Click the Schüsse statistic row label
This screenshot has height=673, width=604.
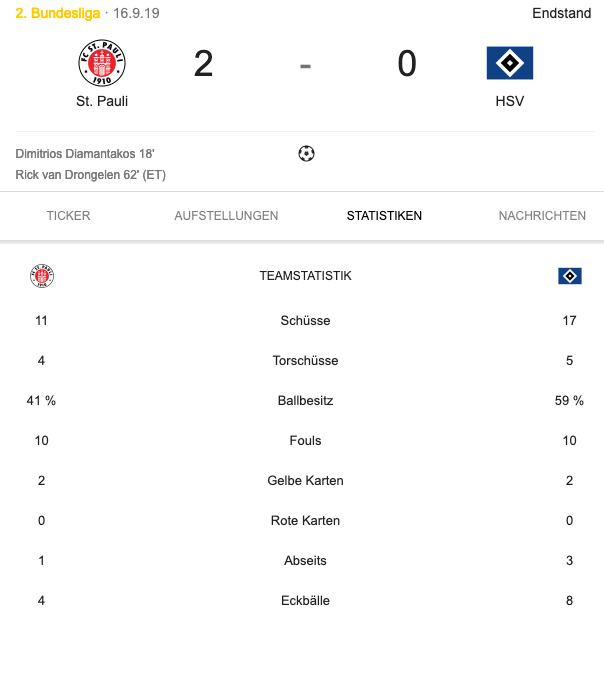(305, 321)
